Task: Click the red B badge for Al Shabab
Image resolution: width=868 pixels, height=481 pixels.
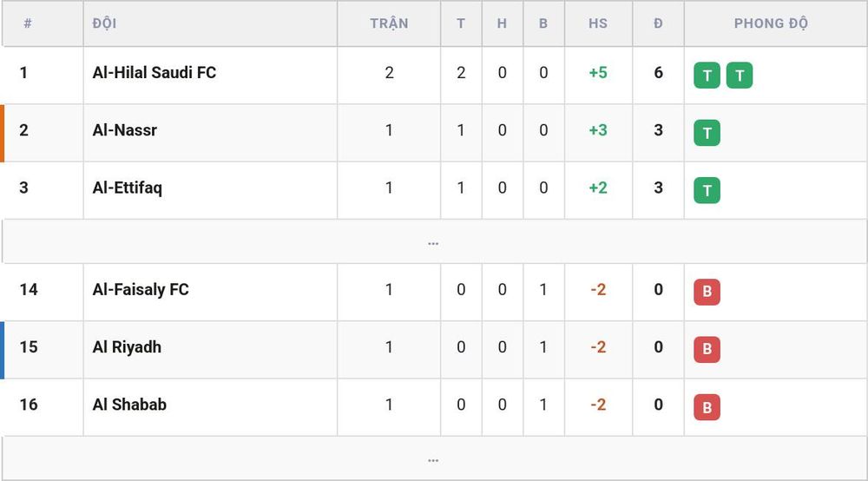Action: coord(707,407)
